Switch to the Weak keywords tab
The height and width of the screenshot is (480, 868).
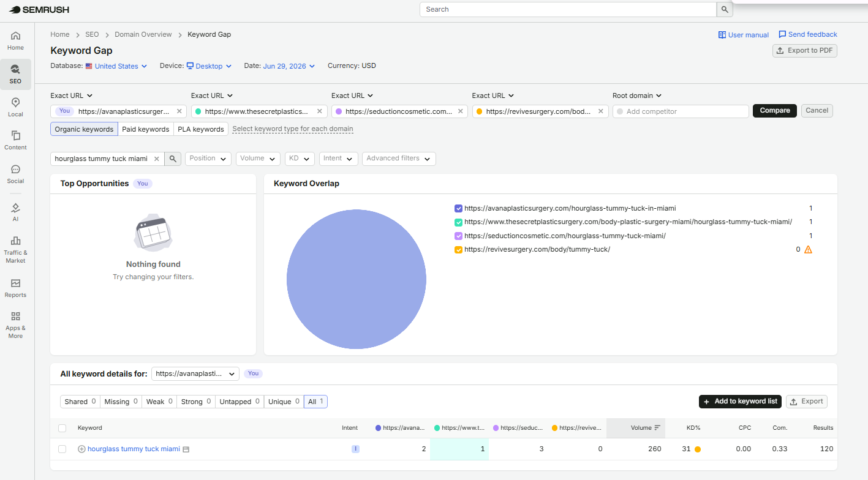(159, 402)
